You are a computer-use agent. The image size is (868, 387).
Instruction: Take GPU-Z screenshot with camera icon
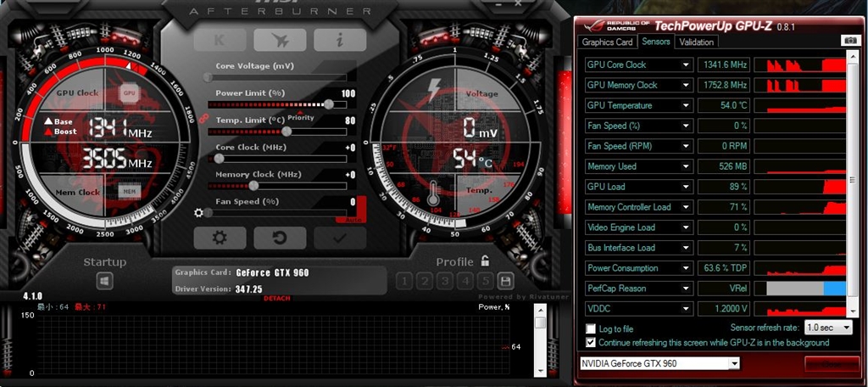coord(849,41)
